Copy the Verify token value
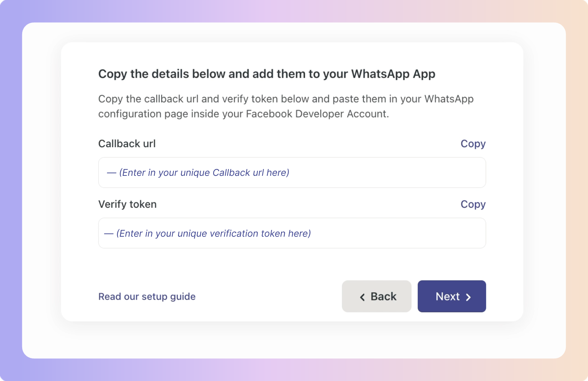This screenshot has height=381, width=588. pyautogui.click(x=473, y=204)
